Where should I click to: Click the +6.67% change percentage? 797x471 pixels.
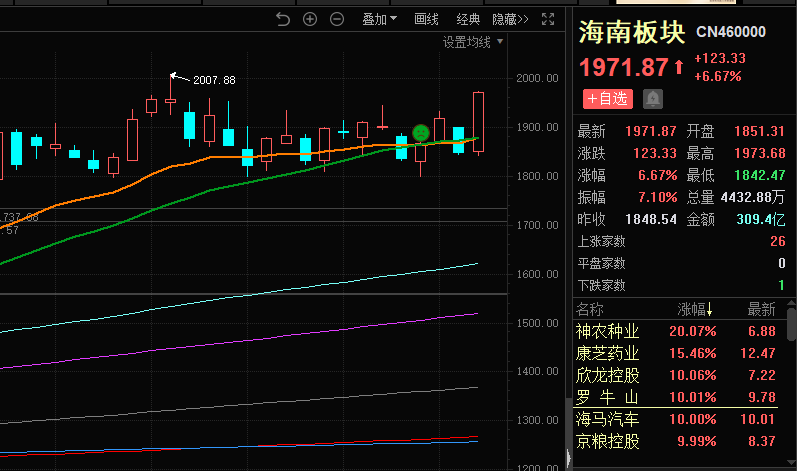point(718,76)
